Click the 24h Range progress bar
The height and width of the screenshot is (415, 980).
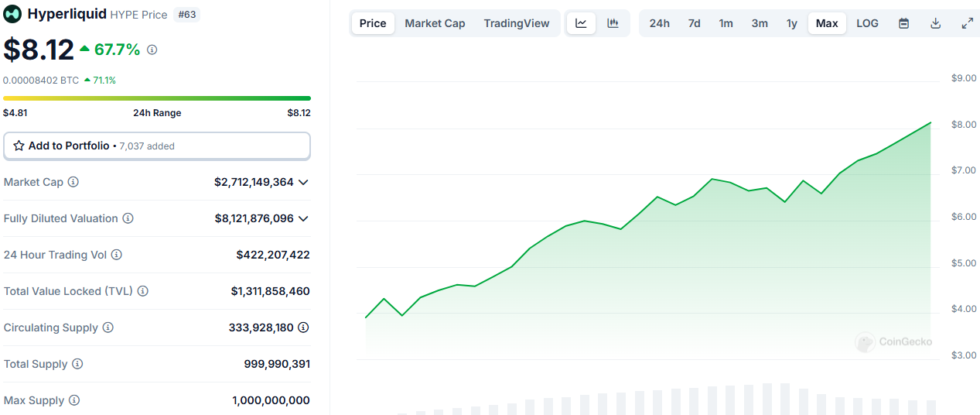coord(157,98)
